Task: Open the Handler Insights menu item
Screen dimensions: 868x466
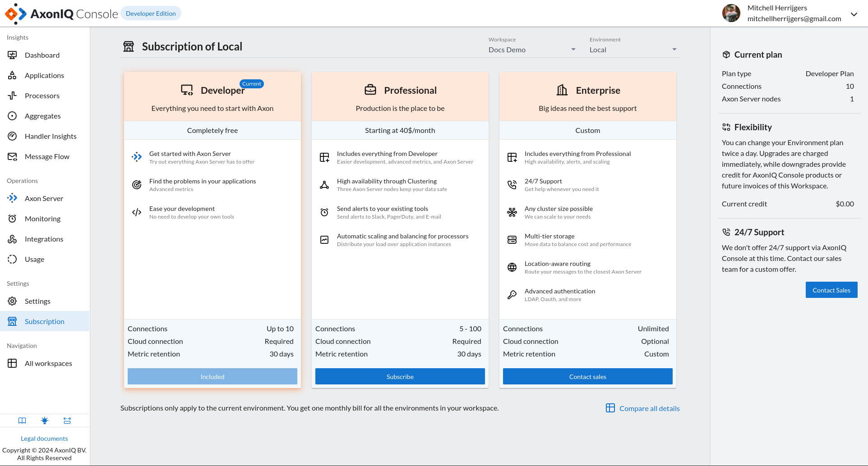Action: click(x=45, y=136)
